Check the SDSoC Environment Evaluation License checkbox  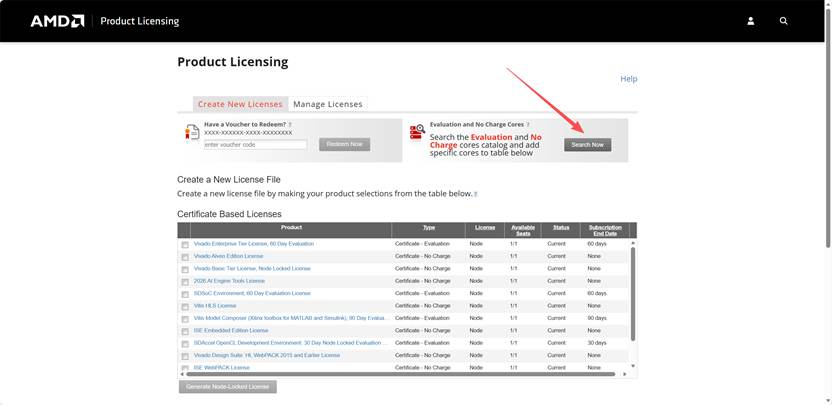click(185, 294)
